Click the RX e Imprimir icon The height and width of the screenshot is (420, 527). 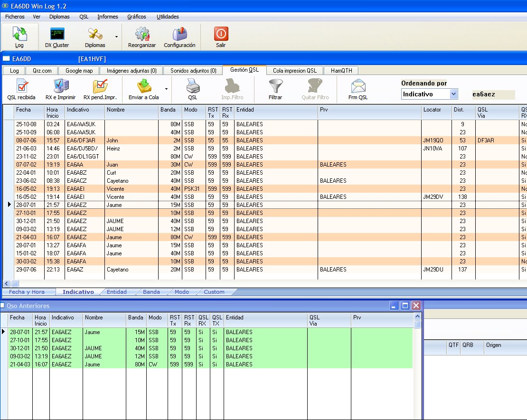60,89
